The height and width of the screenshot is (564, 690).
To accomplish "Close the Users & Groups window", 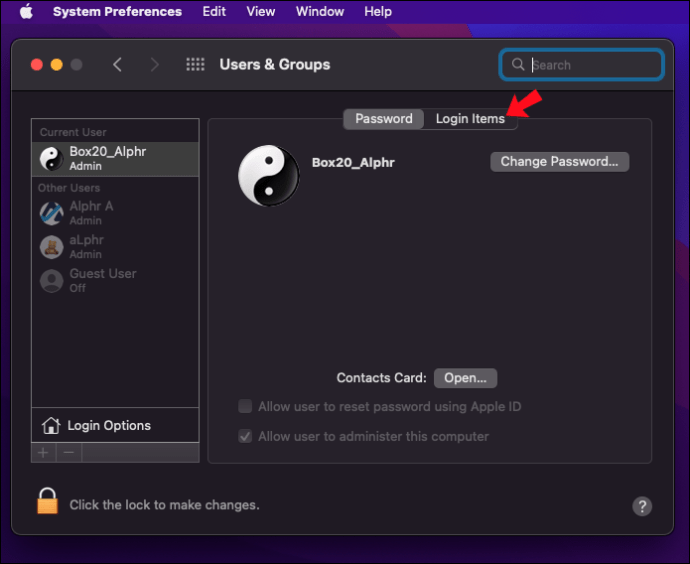I will 37,65.
